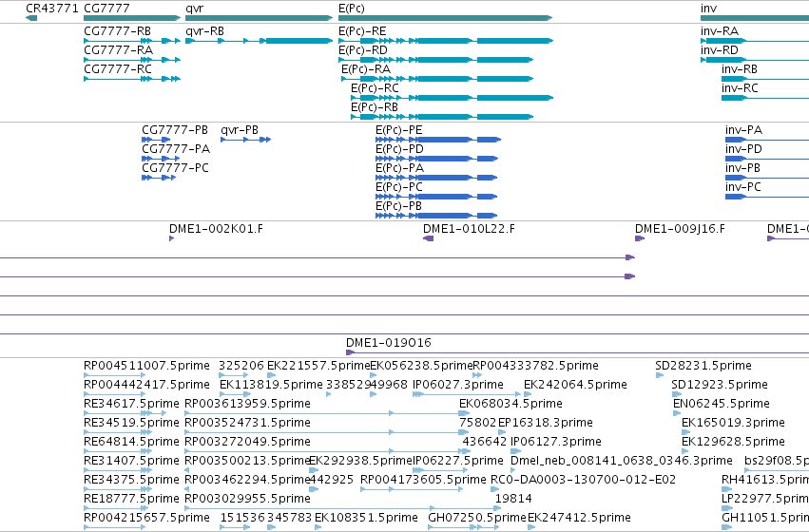
Task: Click the EK113819.5prime label
Action: click(271, 385)
